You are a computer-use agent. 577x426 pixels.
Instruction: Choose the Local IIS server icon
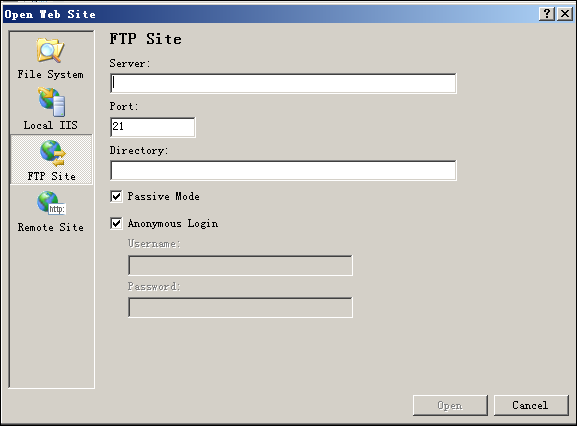tap(52, 102)
